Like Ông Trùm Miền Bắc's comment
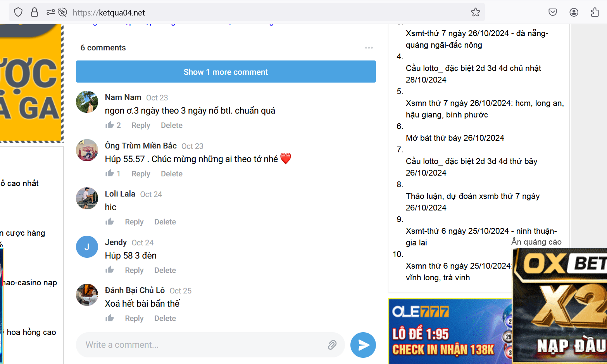Screen dimensions: 607x364 tap(110, 174)
